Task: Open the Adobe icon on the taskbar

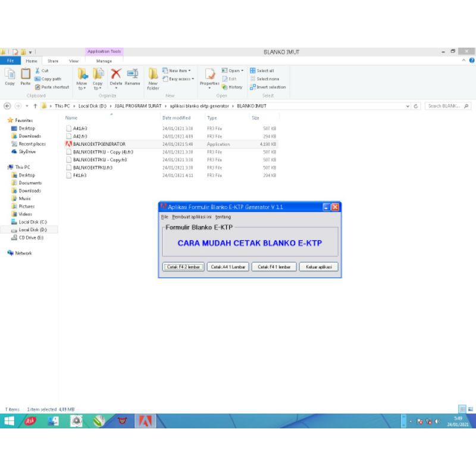Action: coord(145,422)
